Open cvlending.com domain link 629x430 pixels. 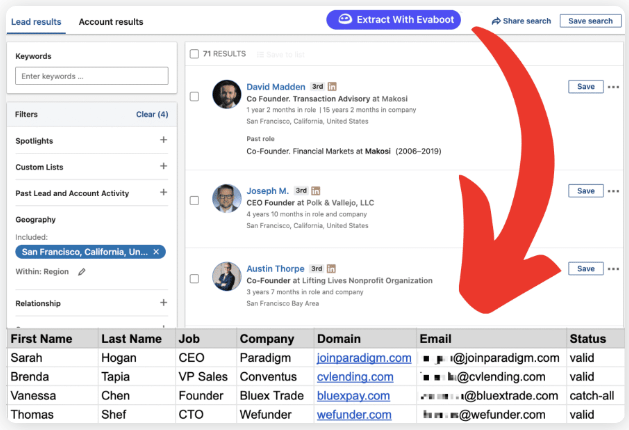[355, 377]
